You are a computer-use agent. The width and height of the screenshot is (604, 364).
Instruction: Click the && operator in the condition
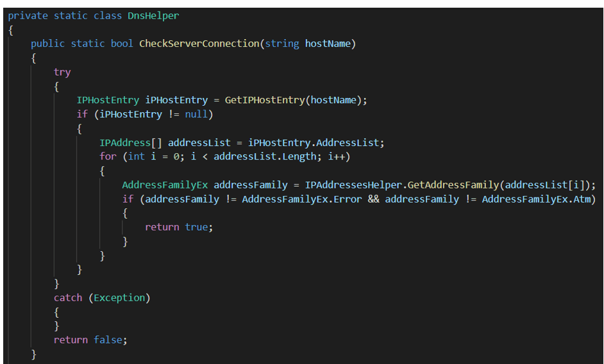[x=374, y=199]
